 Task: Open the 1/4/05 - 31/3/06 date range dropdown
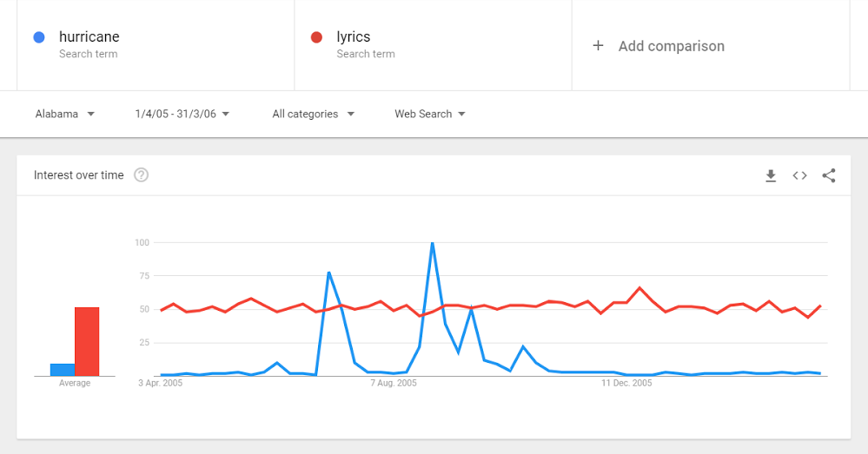182,114
